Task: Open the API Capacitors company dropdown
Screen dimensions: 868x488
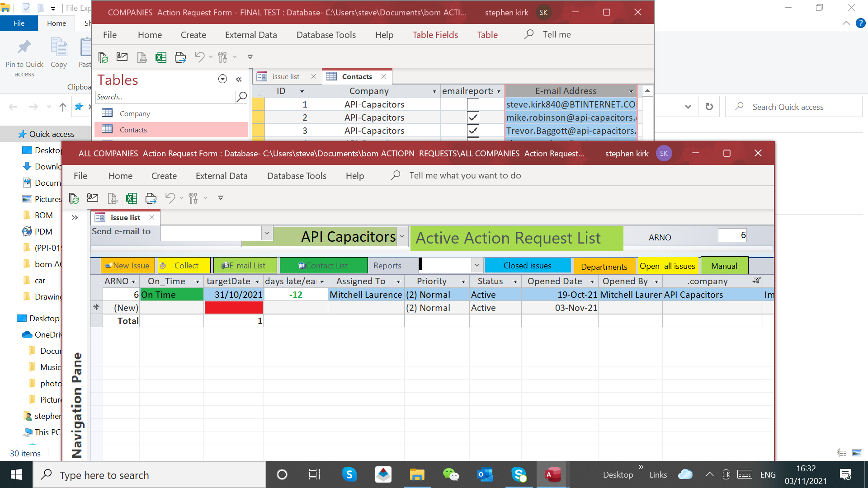Action: tap(401, 236)
